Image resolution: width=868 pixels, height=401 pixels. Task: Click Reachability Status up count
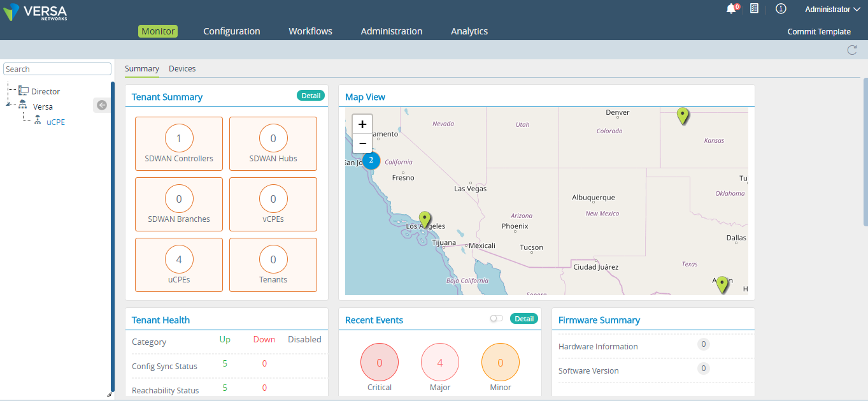225,388
